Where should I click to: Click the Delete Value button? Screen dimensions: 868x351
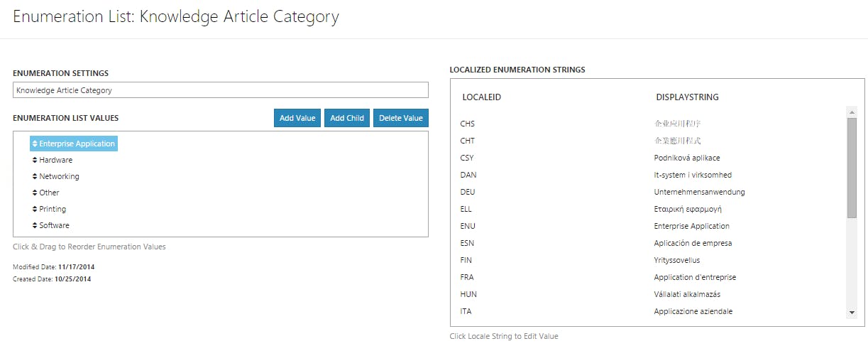(x=401, y=118)
